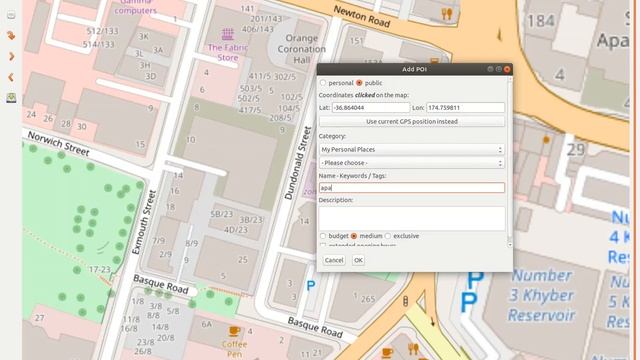Confirm the POI with OK

point(358,260)
